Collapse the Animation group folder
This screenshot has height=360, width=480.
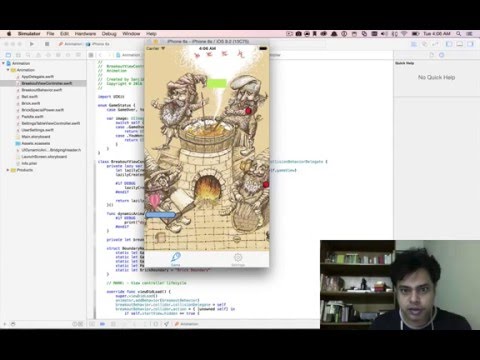pyautogui.click(x=8, y=70)
